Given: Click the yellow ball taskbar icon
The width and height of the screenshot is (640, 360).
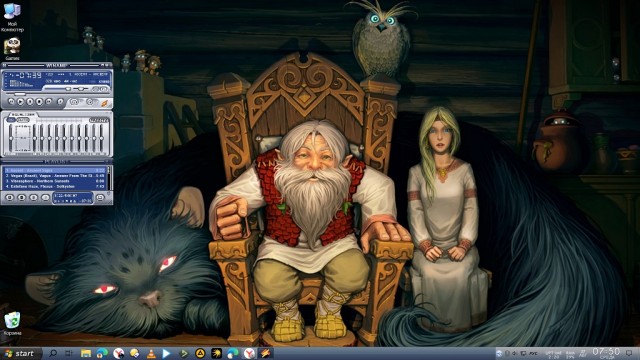Looking at the screenshot, I should click(135, 353).
